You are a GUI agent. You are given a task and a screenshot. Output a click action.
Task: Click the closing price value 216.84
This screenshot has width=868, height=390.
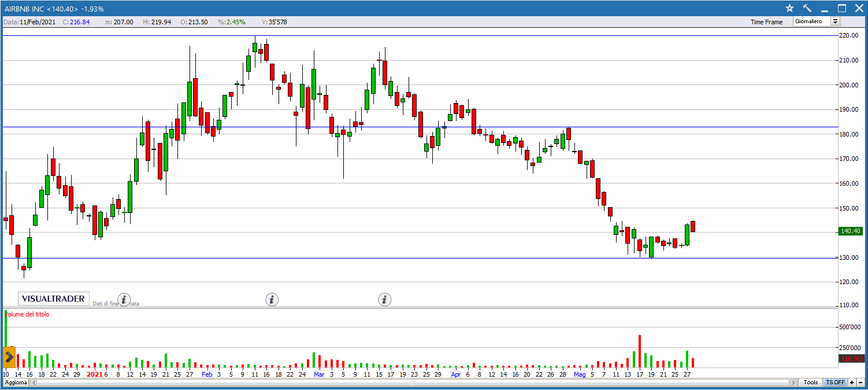pyautogui.click(x=80, y=22)
